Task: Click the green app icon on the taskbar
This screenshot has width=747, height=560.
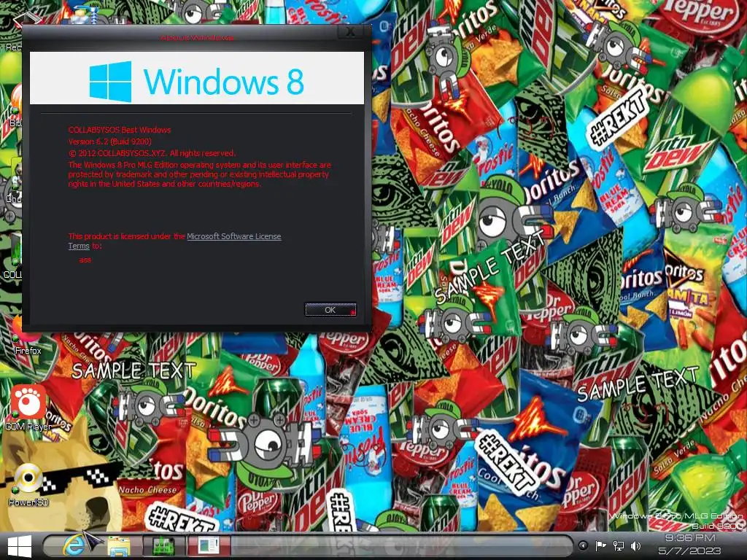Action: pyautogui.click(x=163, y=546)
